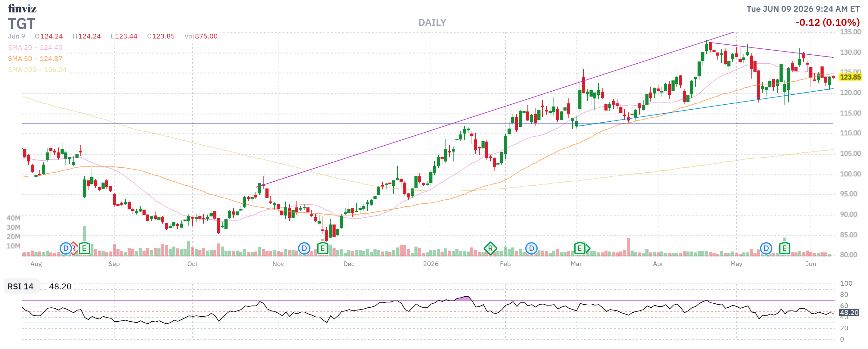Click the RSI 14 indicator label
Image resolution: width=868 pixels, height=349 pixels.
coord(20,286)
